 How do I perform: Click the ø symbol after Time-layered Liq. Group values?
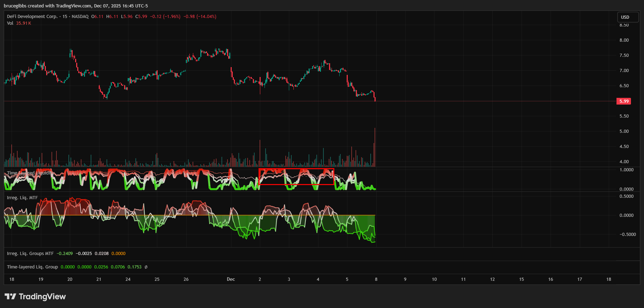click(146, 267)
